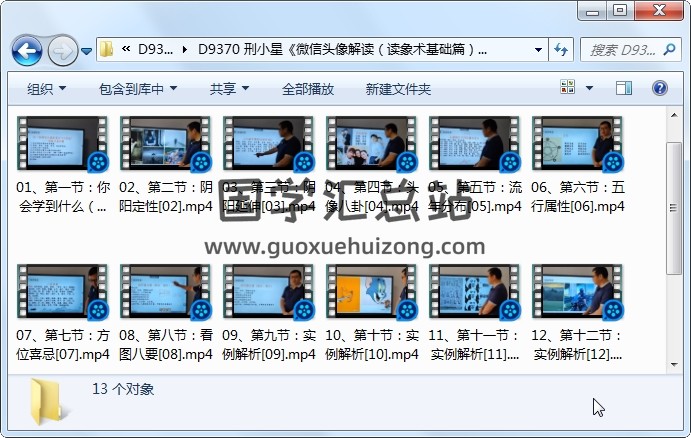Select video 08 看图八要 thumbnail

click(x=166, y=292)
